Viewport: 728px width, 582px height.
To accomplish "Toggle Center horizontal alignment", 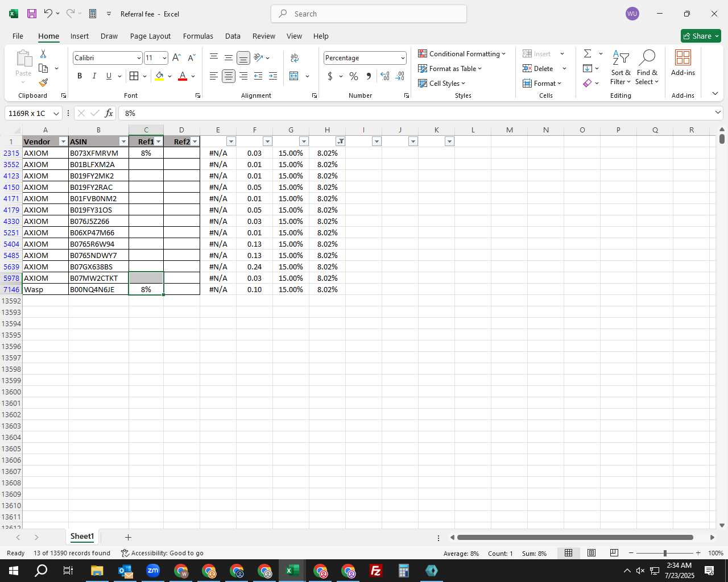I will (229, 76).
